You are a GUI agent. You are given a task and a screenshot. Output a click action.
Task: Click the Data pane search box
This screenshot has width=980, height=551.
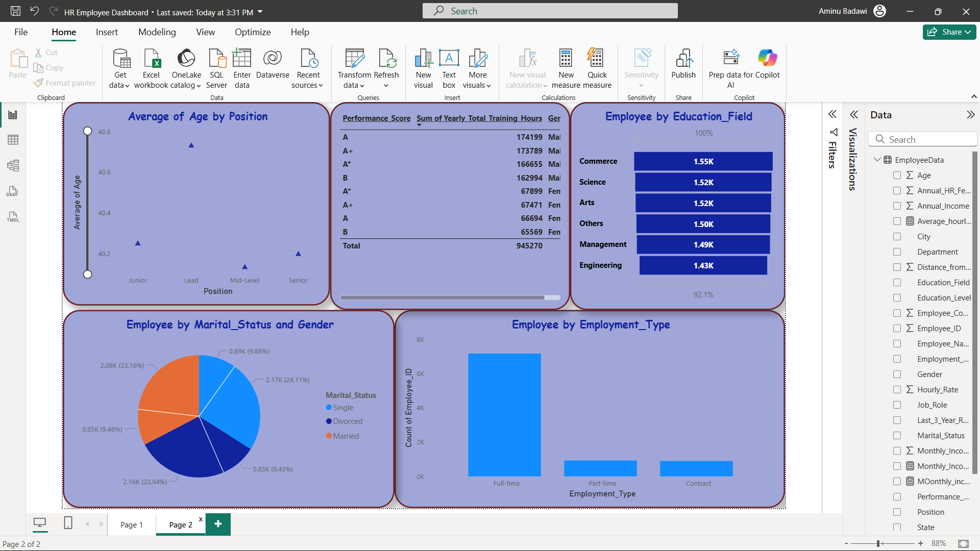pyautogui.click(x=922, y=139)
